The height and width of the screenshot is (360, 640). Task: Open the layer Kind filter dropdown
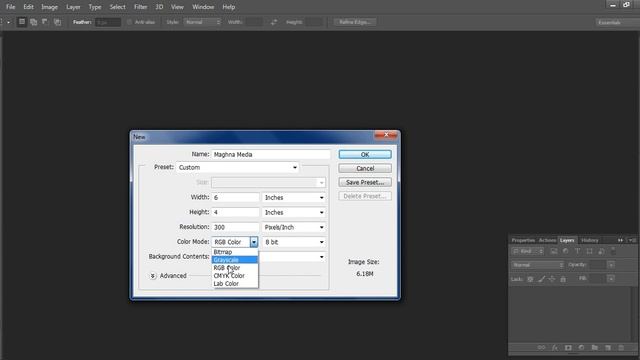[528, 251]
